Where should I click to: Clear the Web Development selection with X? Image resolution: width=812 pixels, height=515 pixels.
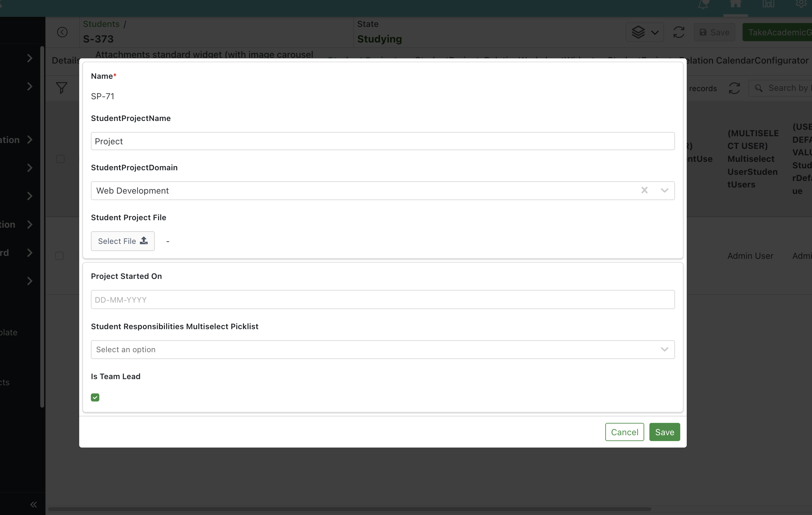click(645, 190)
